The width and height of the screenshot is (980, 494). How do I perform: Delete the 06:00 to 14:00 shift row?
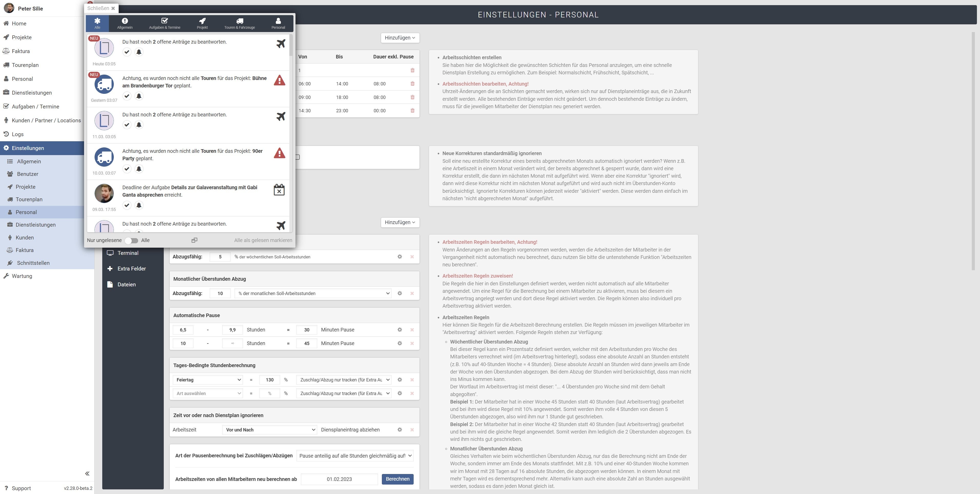(412, 84)
